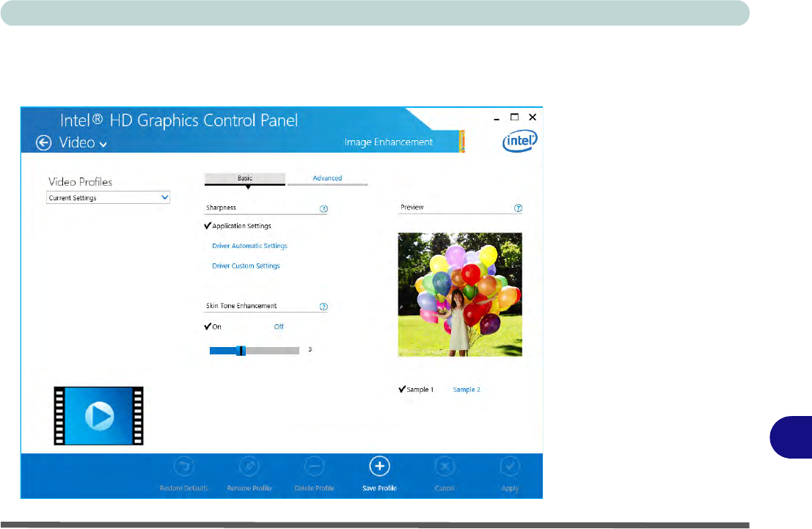The width and height of the screenshot is (812, 529).
Task: Turn Skin Tone Enhancement On
Action: [x=213, y=326]
